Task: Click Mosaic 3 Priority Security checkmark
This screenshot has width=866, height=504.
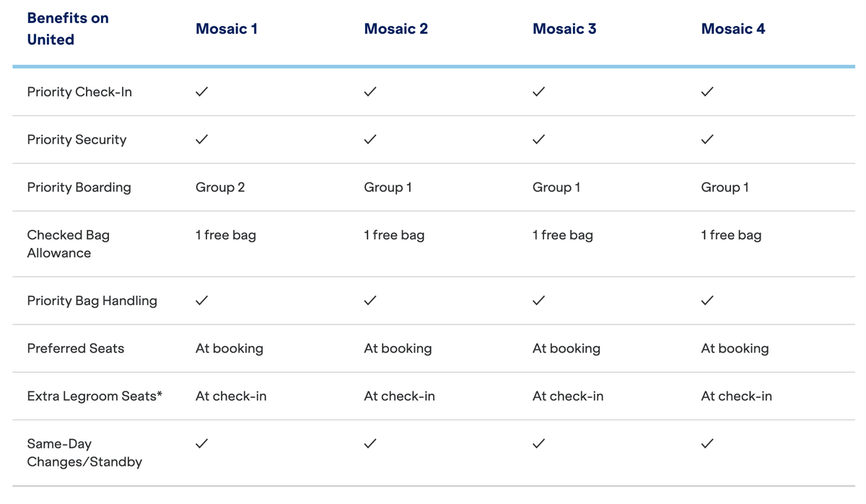Action: (x=538, y=139)
